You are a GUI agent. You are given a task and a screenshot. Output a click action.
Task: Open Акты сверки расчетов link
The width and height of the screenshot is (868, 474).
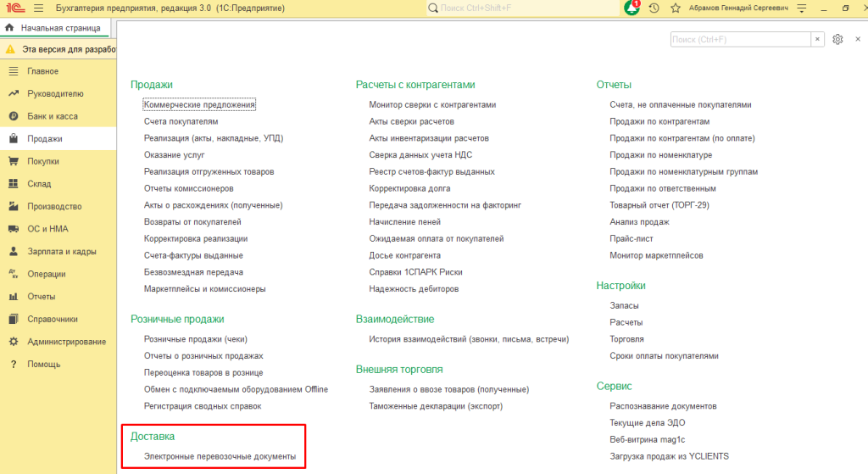(411, 121)
